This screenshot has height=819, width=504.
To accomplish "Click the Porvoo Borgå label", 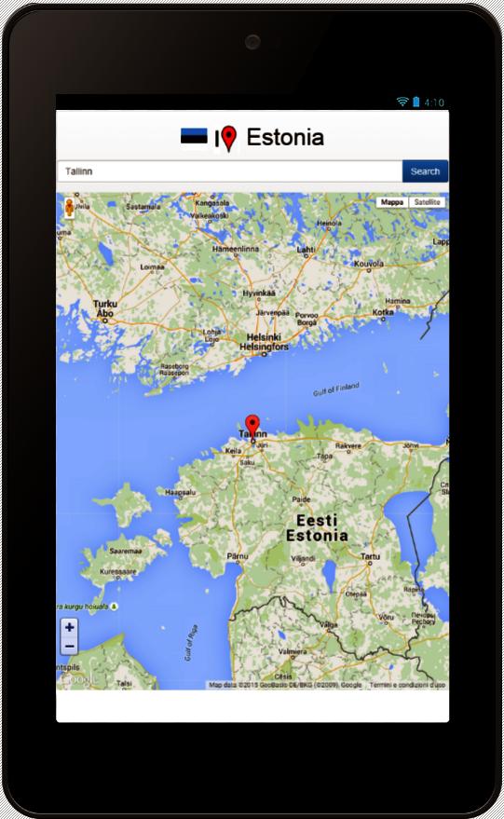I will tap(306, 319).
